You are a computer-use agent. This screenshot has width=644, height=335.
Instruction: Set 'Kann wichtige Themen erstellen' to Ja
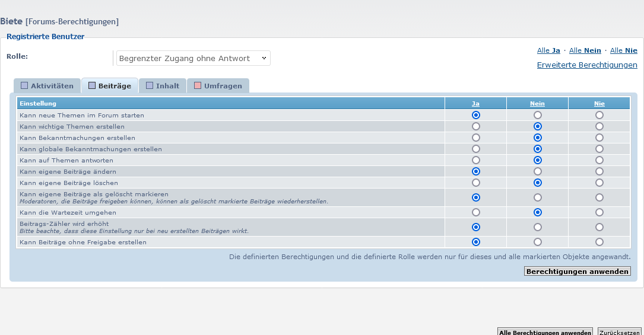tap(475, 126)
